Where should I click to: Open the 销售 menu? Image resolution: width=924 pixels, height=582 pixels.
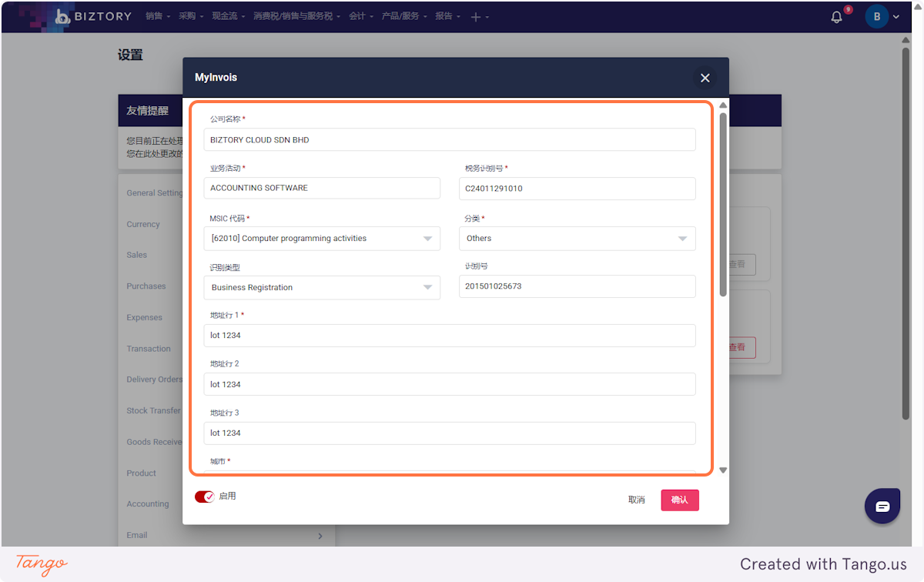158,16
